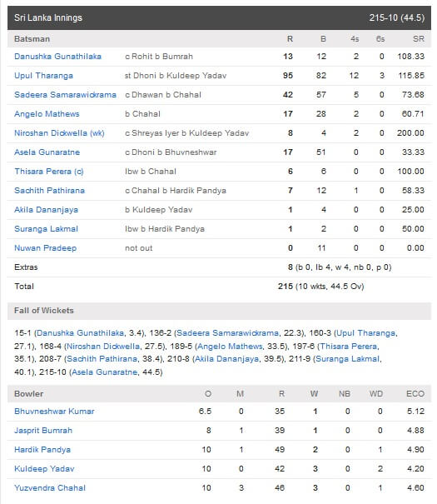Click Sadeera Samarawickrama in batting table
The width and height of the screenshot is (437, 504).
pyautogui.click(x=65, y=95)
